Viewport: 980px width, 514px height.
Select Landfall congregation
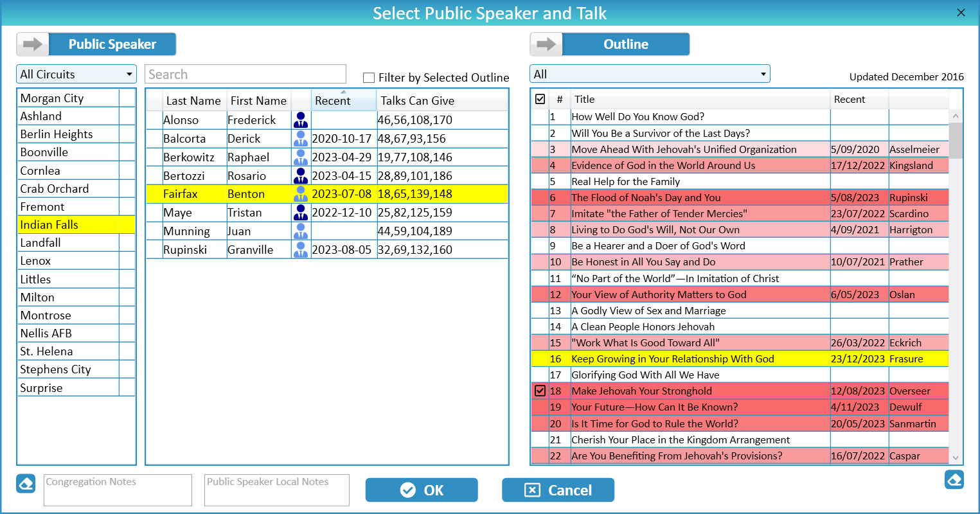click(76, 243)
